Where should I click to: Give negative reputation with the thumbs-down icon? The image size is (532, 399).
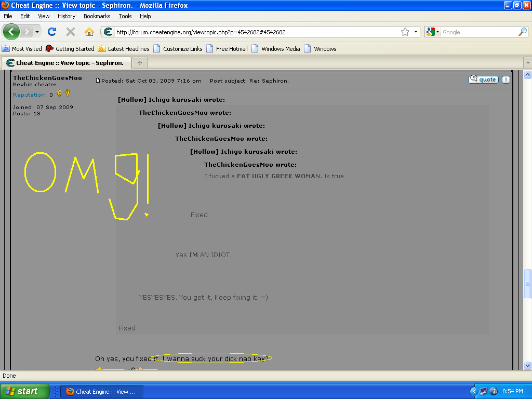click(68, 94)
